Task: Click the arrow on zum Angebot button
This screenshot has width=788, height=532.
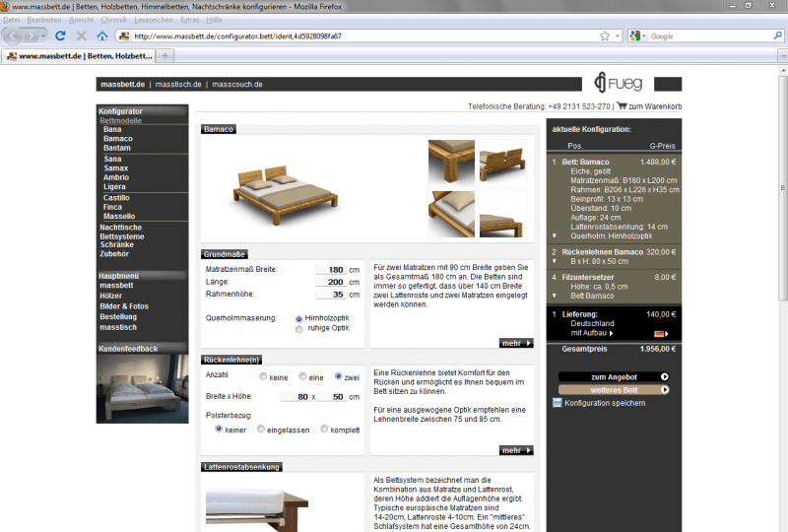Action: tap(664, 376)
